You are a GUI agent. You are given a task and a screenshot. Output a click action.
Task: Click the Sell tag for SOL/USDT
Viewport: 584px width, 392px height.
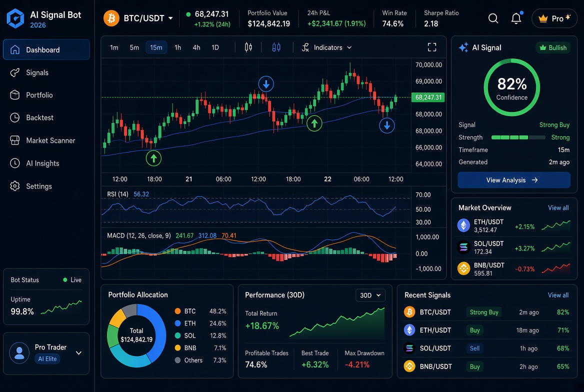point(474,348)
